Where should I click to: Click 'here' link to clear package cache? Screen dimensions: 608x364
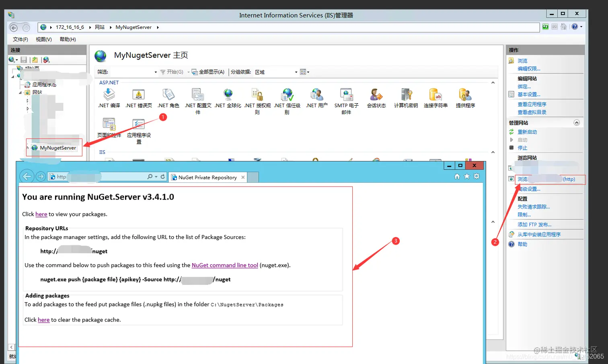[x=43, y=320]
